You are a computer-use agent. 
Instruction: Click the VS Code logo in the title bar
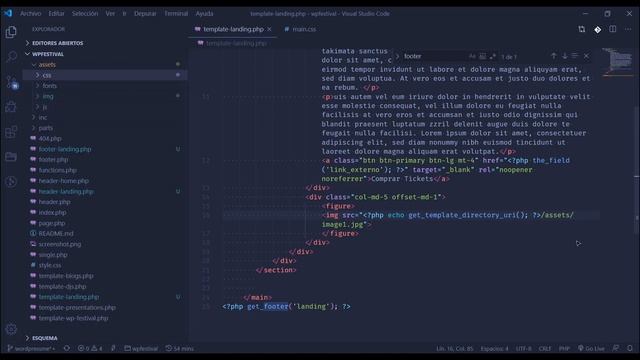click(x=8, y=13)
